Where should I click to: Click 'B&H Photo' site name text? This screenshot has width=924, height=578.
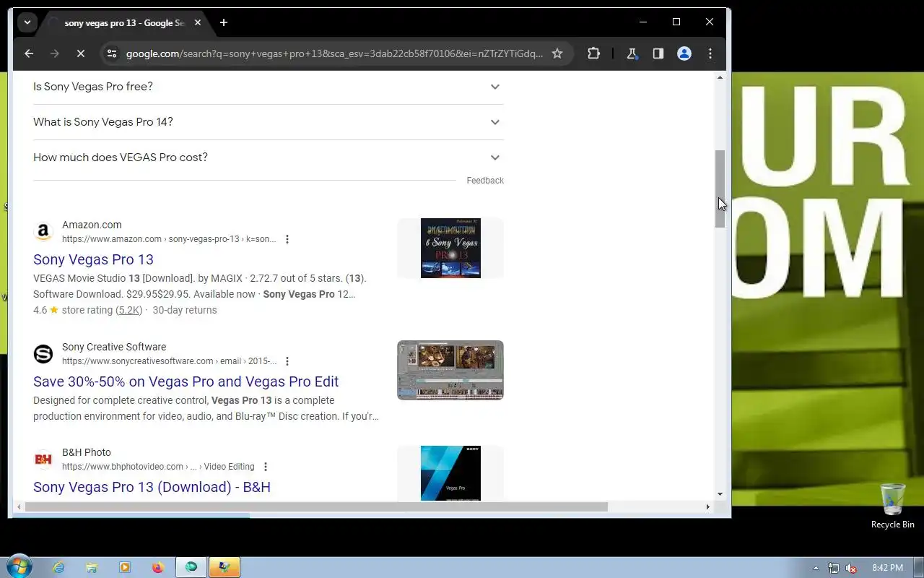(87, 452)
